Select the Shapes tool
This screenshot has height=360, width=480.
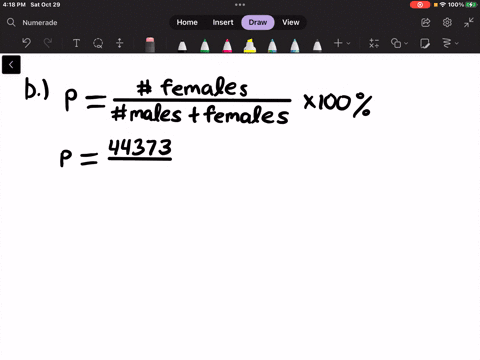(396, 43)
